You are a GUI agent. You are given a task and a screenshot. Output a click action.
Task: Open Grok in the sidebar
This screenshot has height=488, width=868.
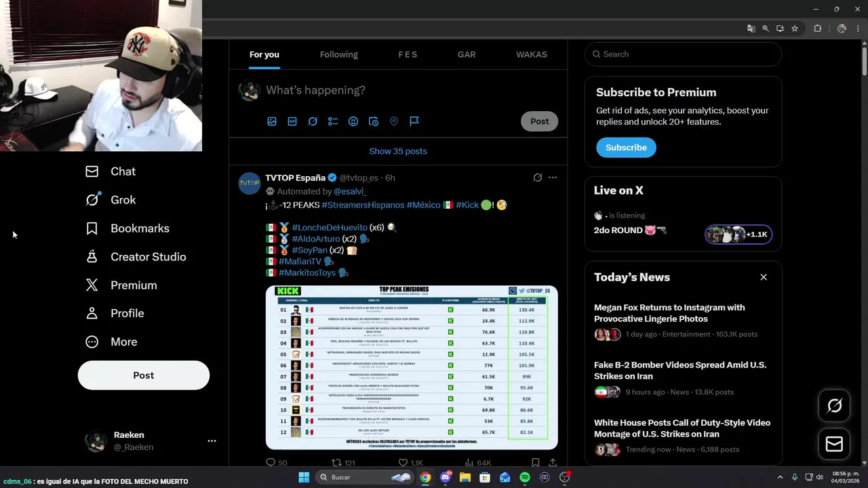pos(111,200)
